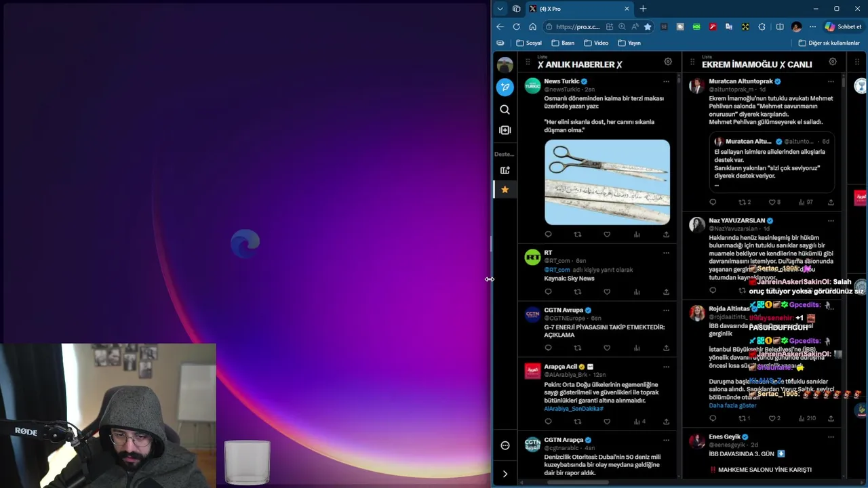This screenshot has height=488, width=868.
Task: Open the Edge workspaces icon
Action: (x=516, y=9)
